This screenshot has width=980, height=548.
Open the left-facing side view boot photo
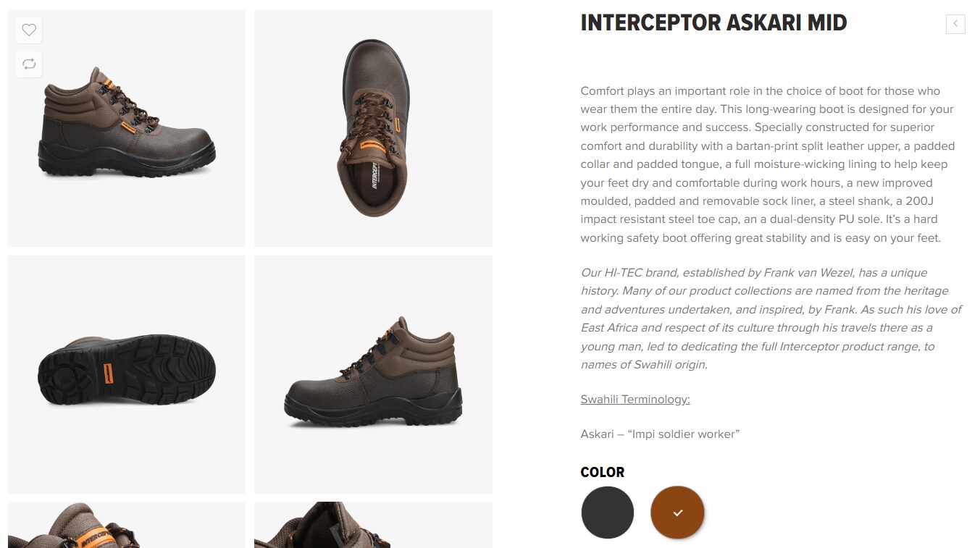click(127, 127)
